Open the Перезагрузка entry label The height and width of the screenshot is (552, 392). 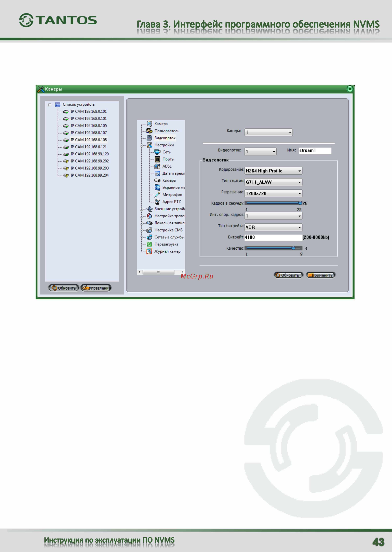point(166,244)
